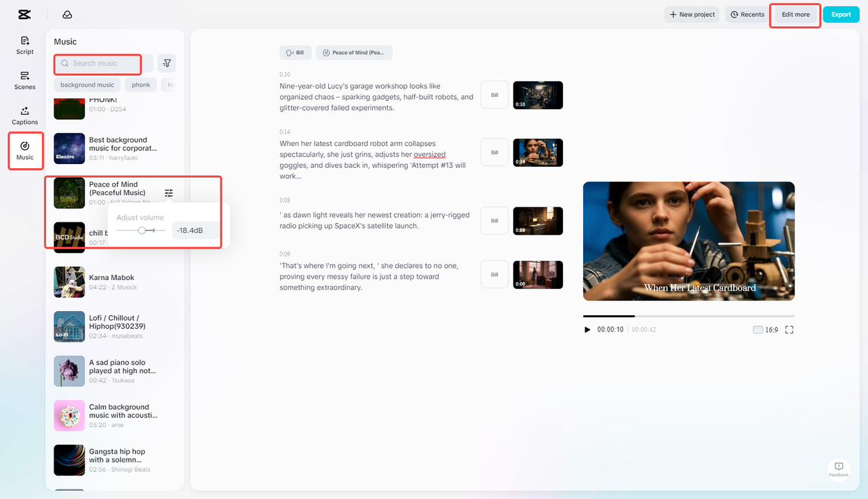Toggle the checkbox beside 16:9
Image resolution: width=868 pixels, height=499 pixels.
(x=757, y=330)
